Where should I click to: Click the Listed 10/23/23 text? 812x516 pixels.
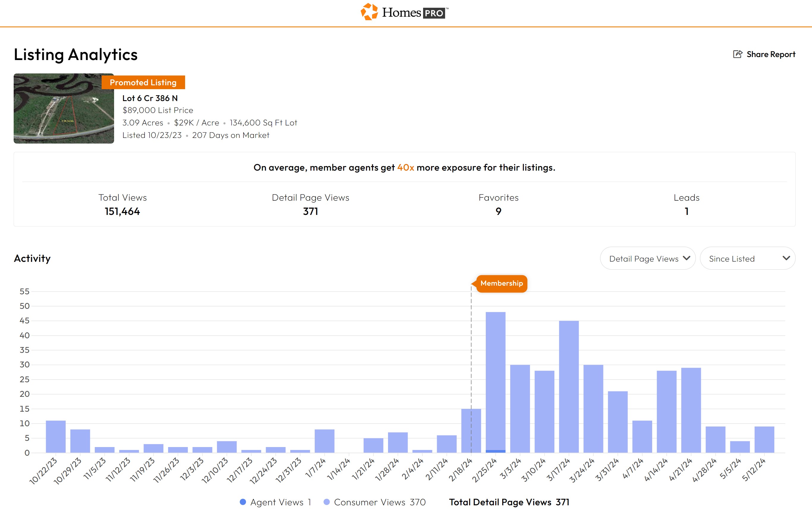(152, 135)
